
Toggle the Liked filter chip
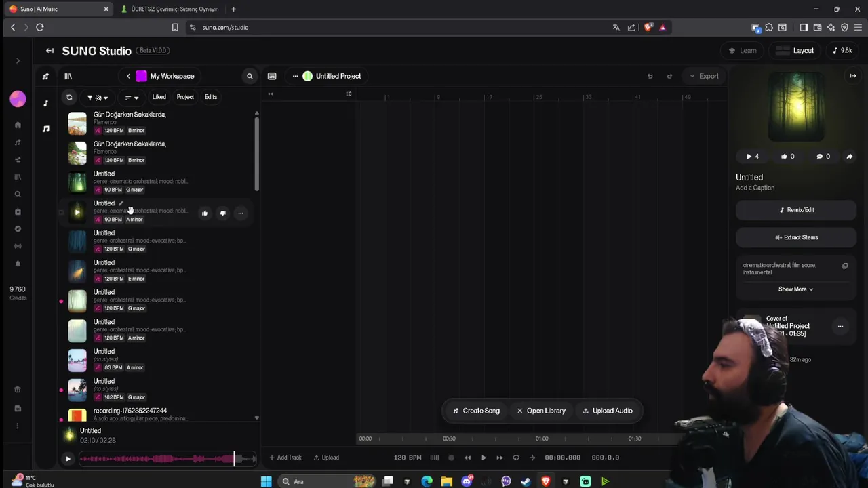point(159,97)
